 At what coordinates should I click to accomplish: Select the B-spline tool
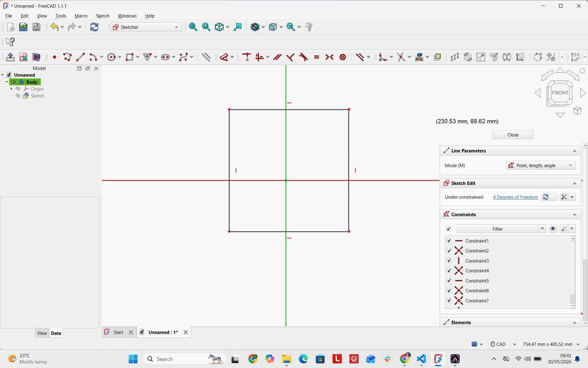[x=184, y=57]
